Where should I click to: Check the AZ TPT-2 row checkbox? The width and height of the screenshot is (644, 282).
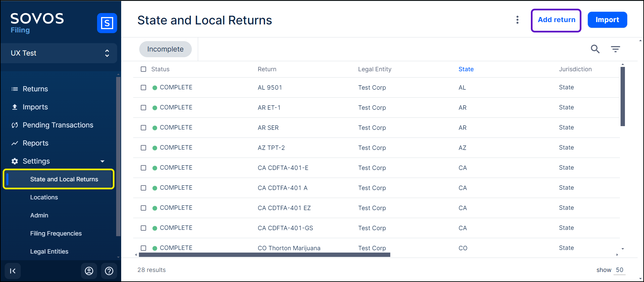(144, 148)
